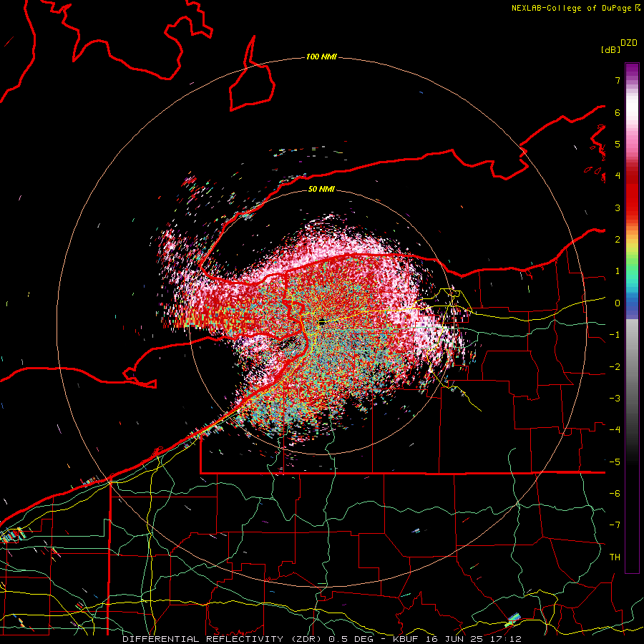
Task: Click the -7 value on the color scale
Action: pyautogui.click(x=615, y=525)
